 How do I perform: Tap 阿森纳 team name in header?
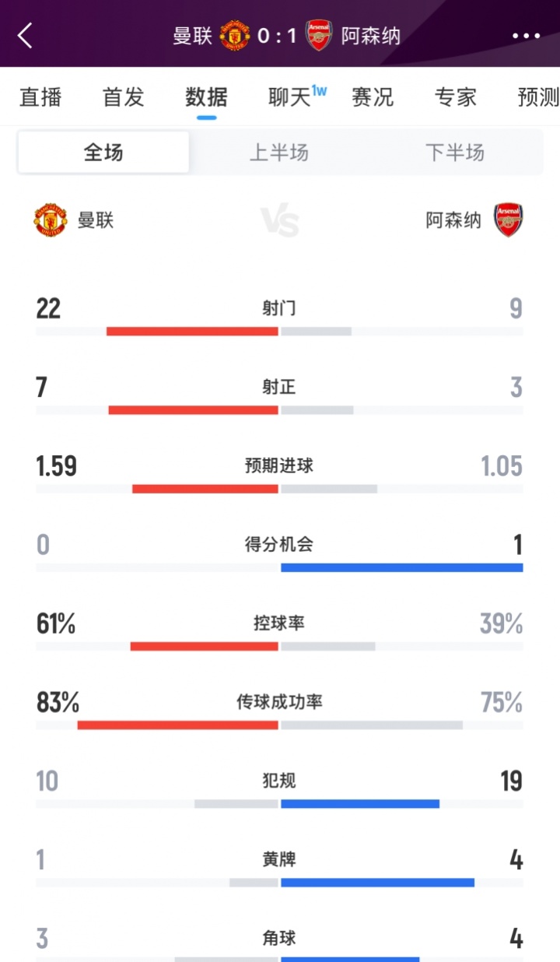(x=370, y=36)
